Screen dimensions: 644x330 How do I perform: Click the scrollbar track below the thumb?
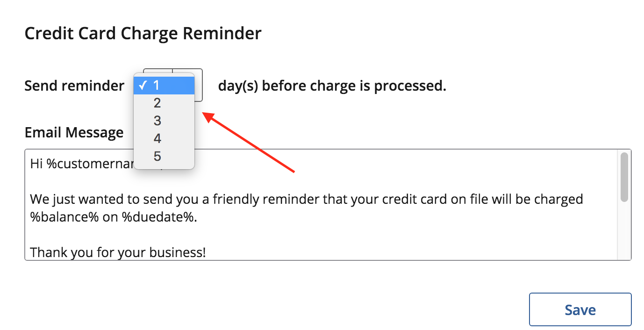click(x=624, y=231)
